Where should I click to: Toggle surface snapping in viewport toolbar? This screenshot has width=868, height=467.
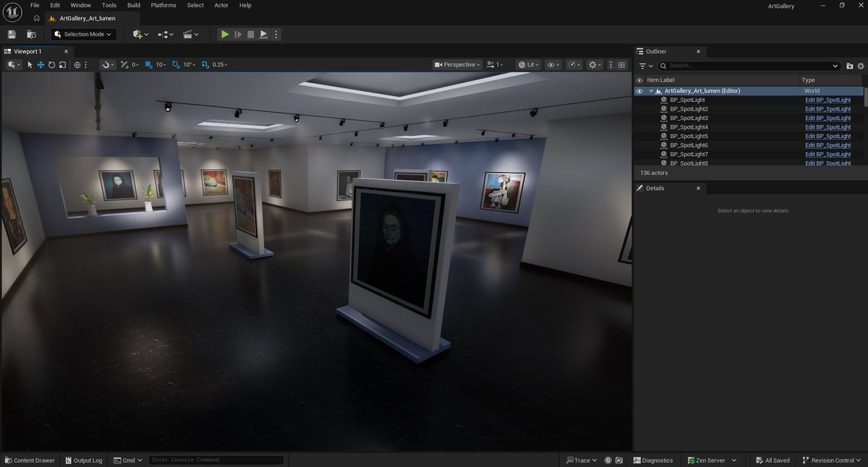coord(104,64)
